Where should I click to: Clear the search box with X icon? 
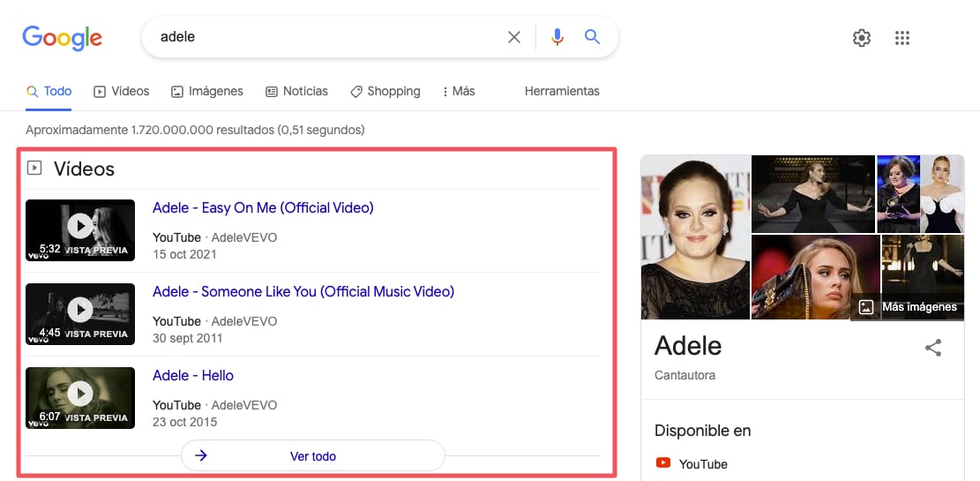pos(514,37)
